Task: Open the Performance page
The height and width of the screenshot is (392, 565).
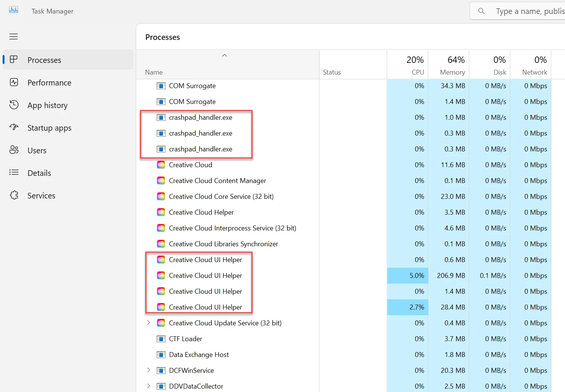Action: (68, 82)
